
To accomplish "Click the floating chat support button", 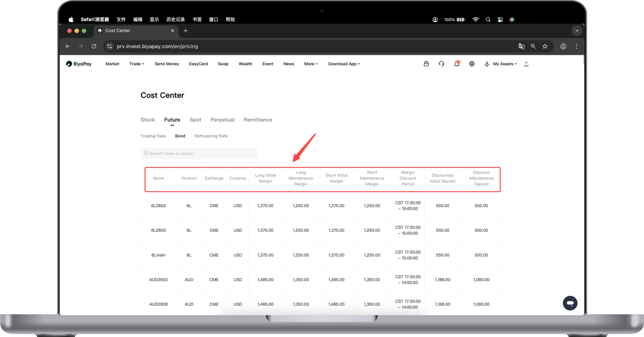I will pos(570,303).
